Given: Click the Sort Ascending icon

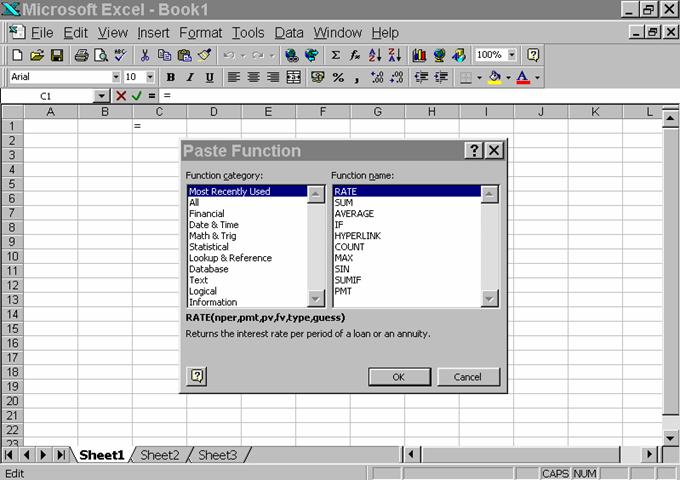Looking at the screenshot, I should point(375,55).
